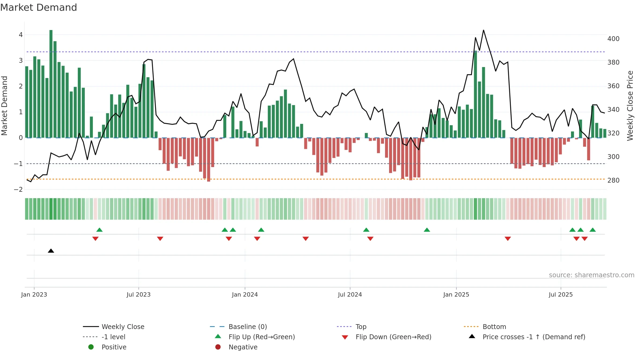Click the dark green heatmap cell in early 2025
Image resolution: width=644 pixels, height=362 pixels.
pos(475,209)
